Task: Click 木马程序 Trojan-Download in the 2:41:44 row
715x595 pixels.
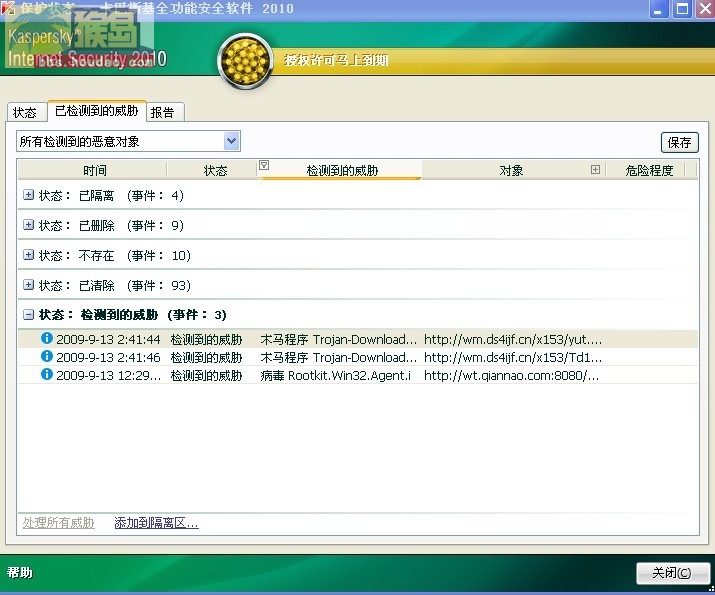Action: click(x=338, y=340)
